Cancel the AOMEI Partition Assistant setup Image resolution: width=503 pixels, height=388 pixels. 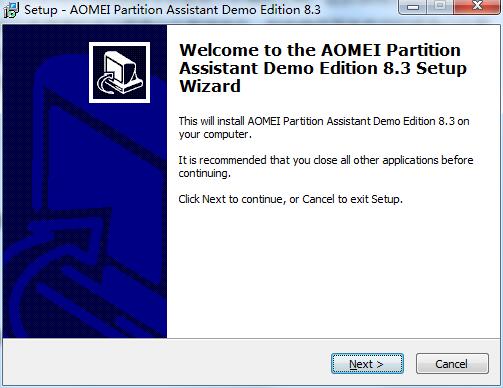pyautogui.click(x=452, y=364)
